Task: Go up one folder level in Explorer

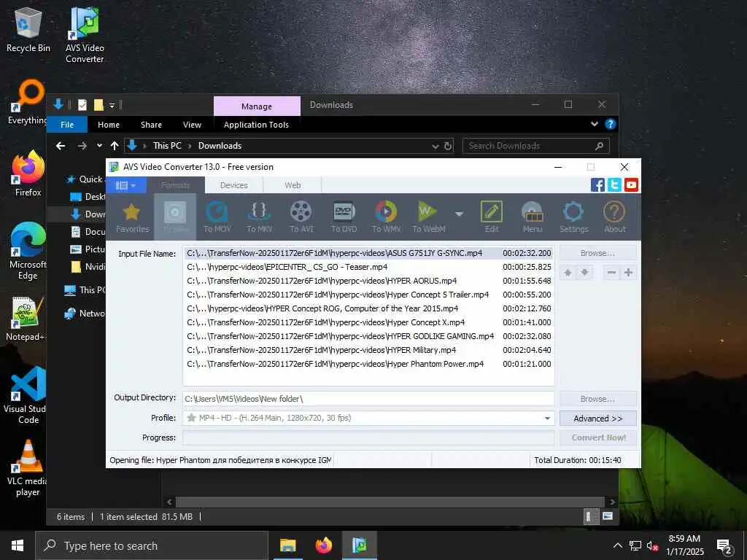Action: point(115,146)
